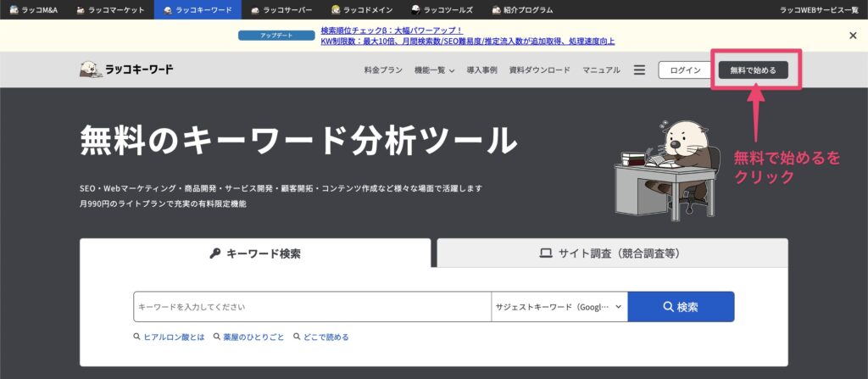The width and height of the screenshot is (868, 379).
Task: Open the ラッコM&A top bar link
Action: [x=34, y=9]
